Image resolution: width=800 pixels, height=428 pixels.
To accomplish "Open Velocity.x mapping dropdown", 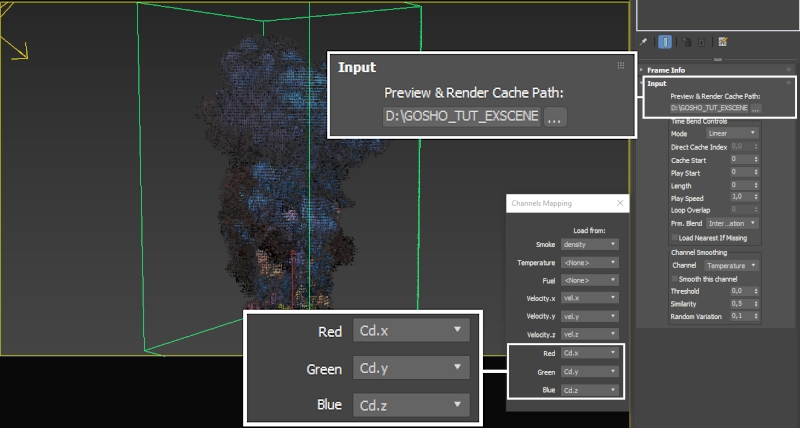I will [x=590, y=298].
